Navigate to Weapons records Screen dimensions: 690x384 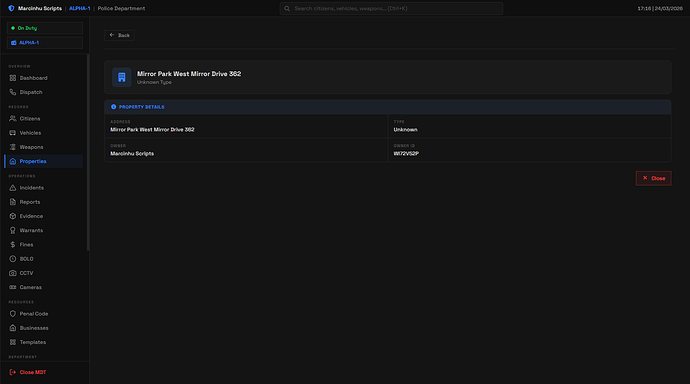(44, 147)
